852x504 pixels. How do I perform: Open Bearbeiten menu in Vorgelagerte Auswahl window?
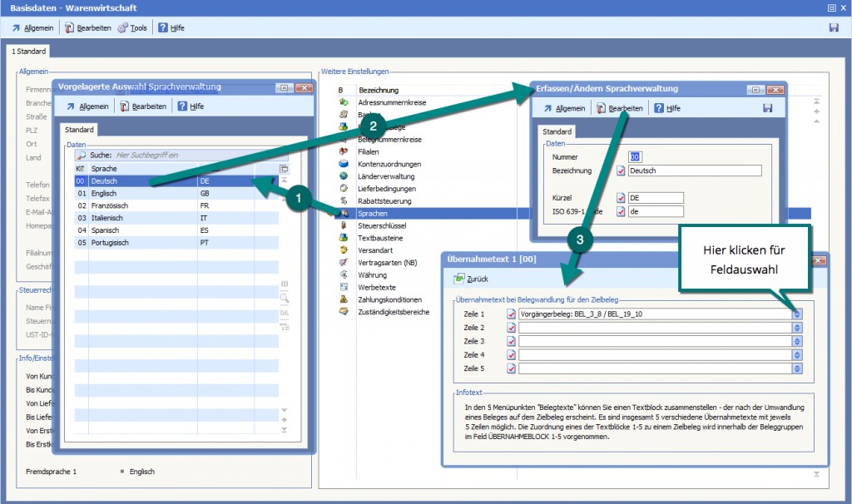tap(143, 106)
